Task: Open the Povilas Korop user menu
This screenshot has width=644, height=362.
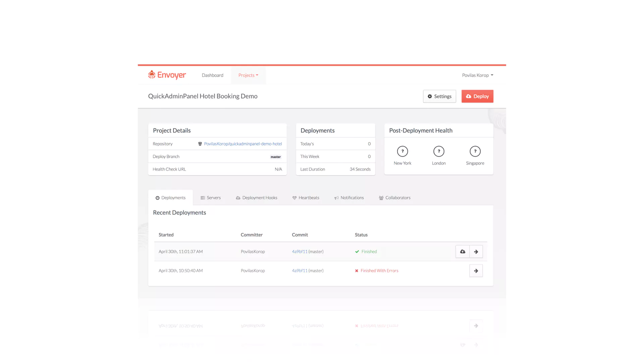Action: point(478,75)
